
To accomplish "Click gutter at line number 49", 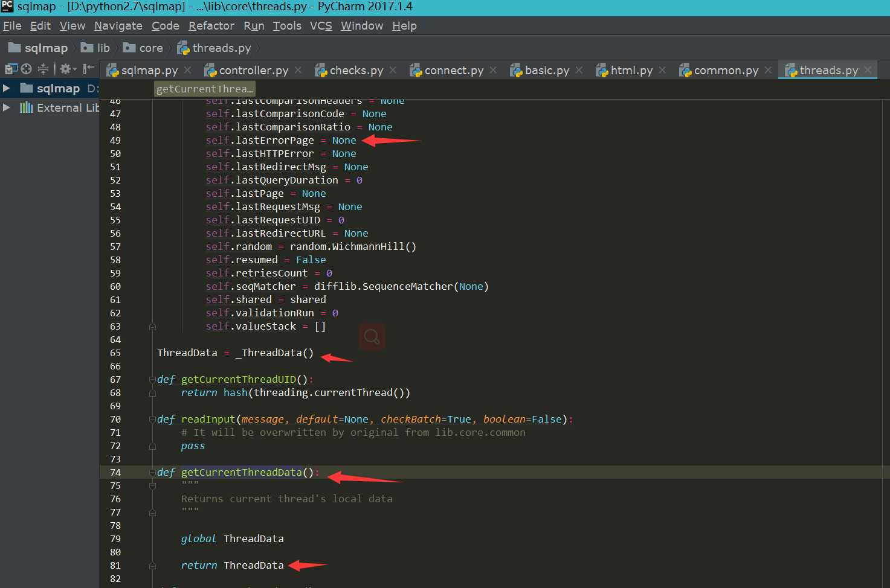I will [115, 141].
